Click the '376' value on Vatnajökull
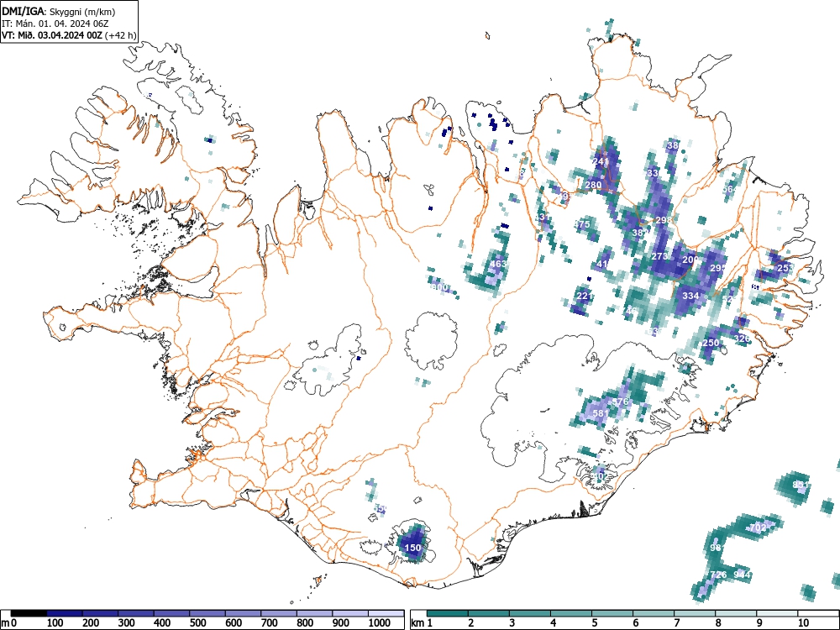This screenshot has height=630, width=840. click(620, 402)
